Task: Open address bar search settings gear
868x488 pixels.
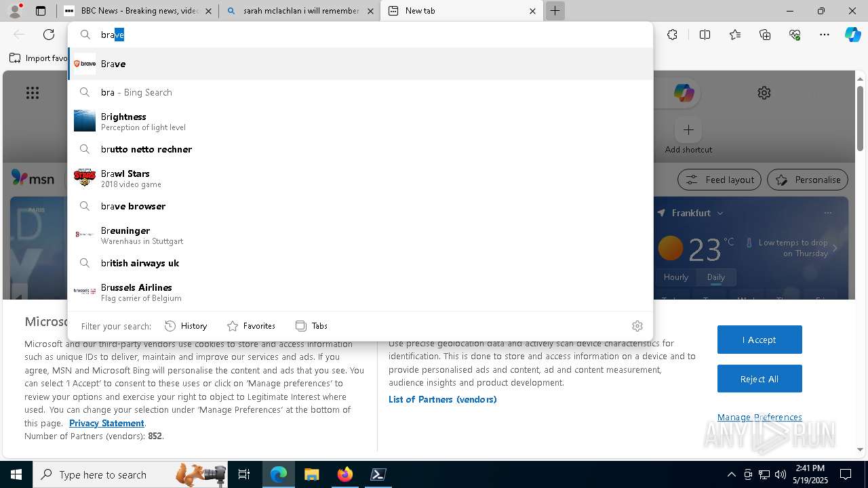Action: 637,326
